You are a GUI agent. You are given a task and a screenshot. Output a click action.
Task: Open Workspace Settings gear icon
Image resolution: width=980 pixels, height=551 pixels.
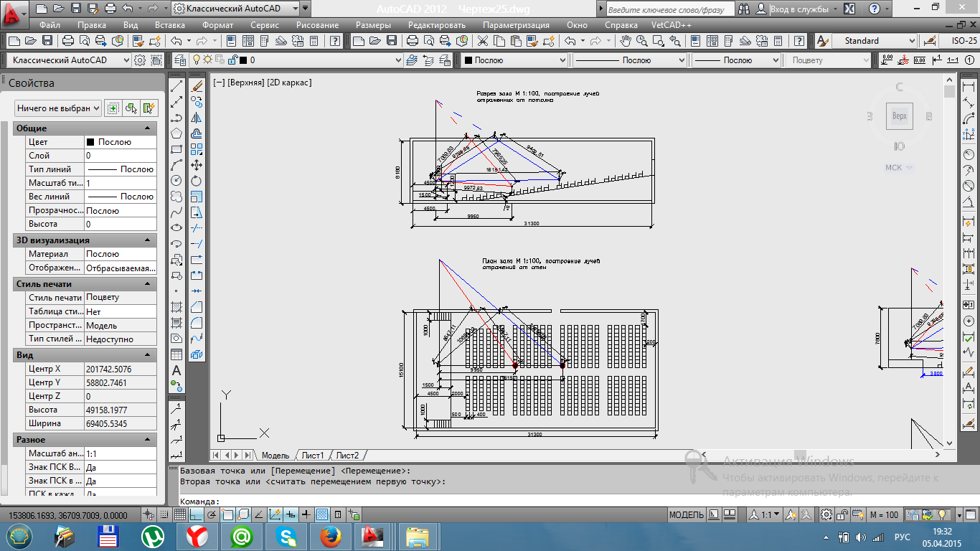click(x=140, y=60)
